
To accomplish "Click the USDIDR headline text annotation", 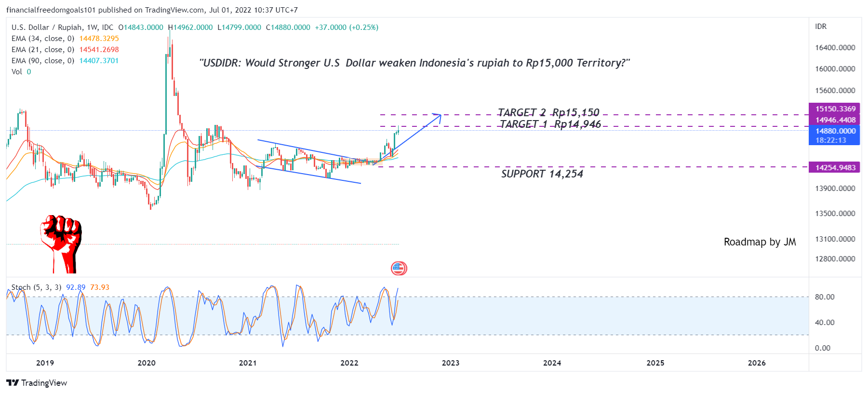I will point(414,63).
